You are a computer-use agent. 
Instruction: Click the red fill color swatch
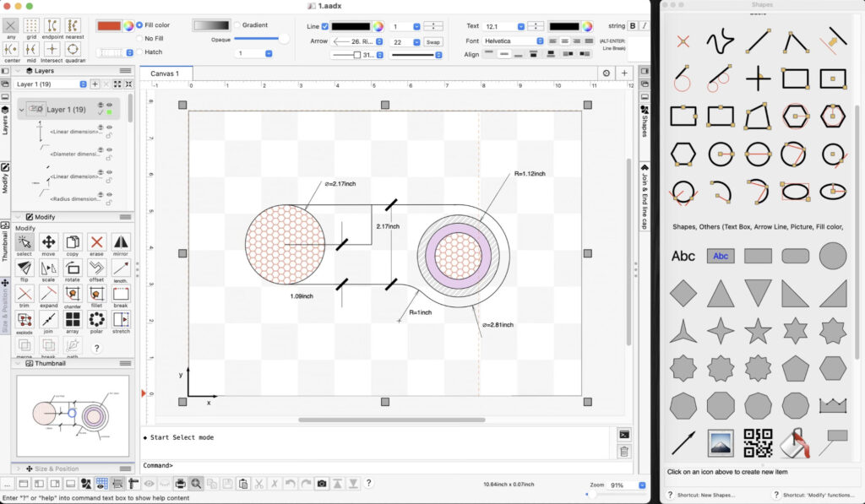(x=109, y=26)
